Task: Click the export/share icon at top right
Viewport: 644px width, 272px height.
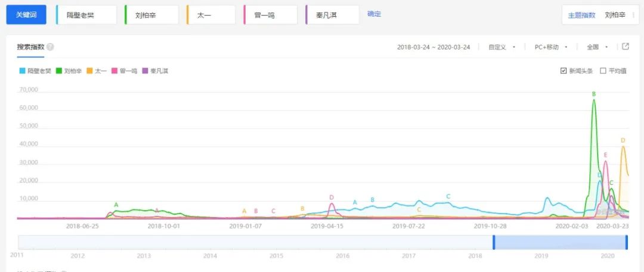Action: pyautogui.click(x=626, y=47)
